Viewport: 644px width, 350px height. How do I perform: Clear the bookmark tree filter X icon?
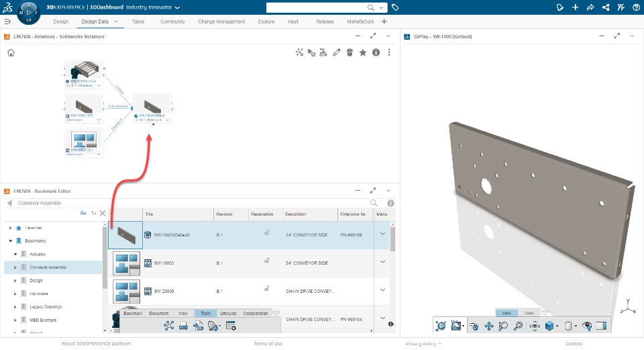(x=103, y=213)
